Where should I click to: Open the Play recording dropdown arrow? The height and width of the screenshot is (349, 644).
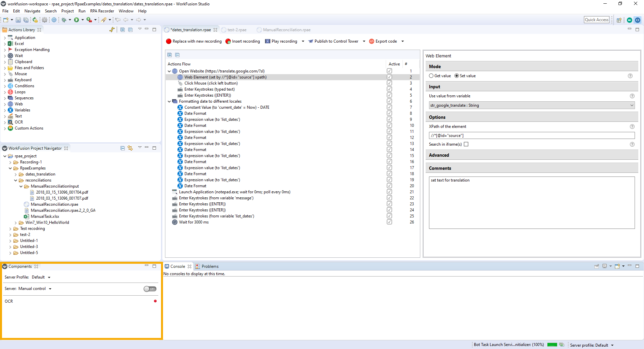pyautogui.click(x=303, y=42)
